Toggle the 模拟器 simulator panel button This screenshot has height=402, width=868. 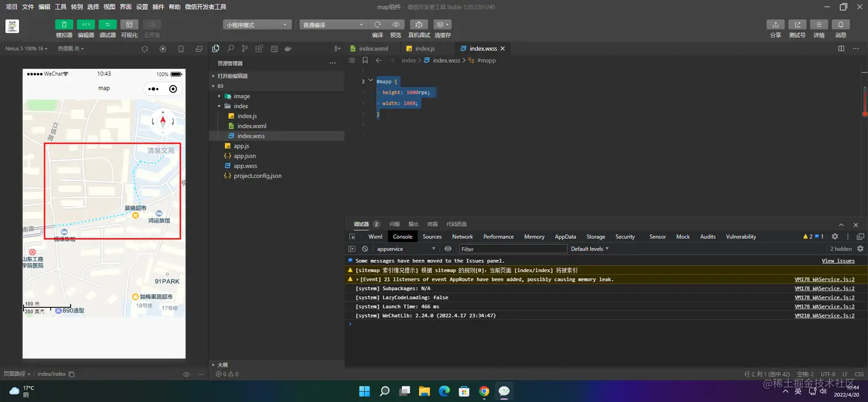(64, 25)
